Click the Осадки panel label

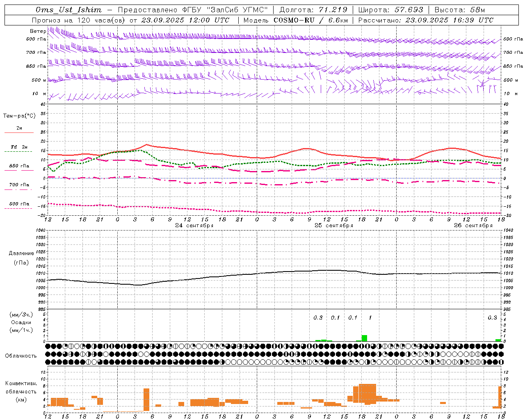coord(21,322)
